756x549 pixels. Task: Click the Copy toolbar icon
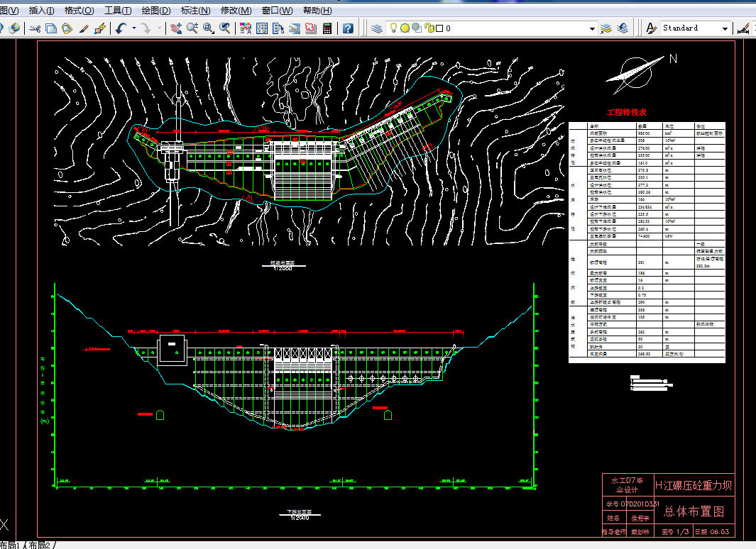(x=50, y=29)
